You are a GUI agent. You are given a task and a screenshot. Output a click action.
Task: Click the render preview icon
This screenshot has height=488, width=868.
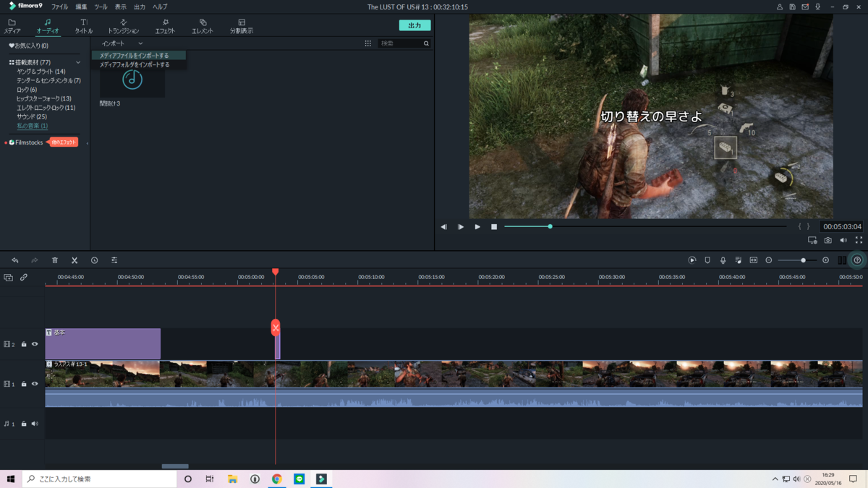tap(692, 260)
